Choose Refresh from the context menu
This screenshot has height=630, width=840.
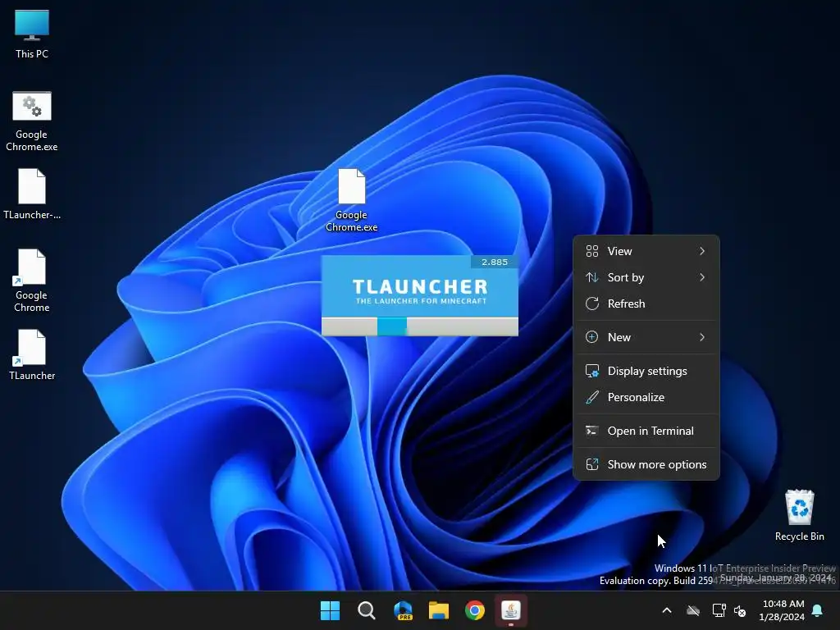[x=646, y=304]
